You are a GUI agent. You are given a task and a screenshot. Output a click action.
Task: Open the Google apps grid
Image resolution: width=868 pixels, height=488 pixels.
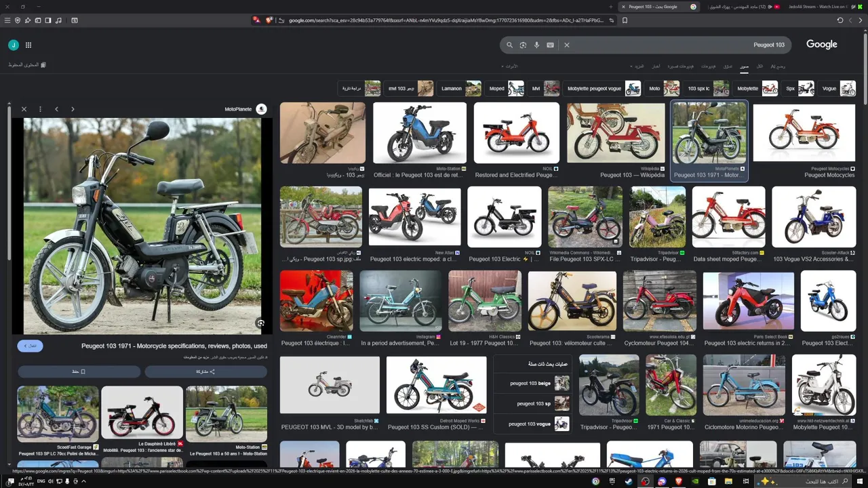tap(28, 45)
